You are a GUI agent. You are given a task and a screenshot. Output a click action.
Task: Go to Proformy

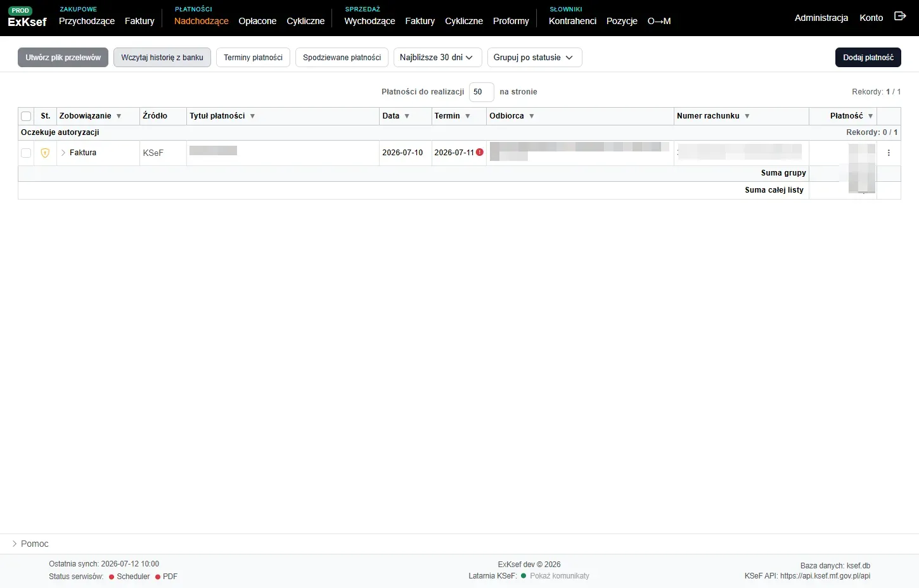pyautogui.click(x=511, y=21)
